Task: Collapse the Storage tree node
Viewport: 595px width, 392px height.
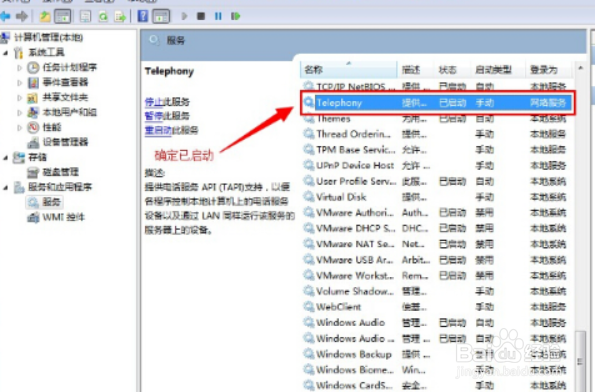Action: click(5, 157)
